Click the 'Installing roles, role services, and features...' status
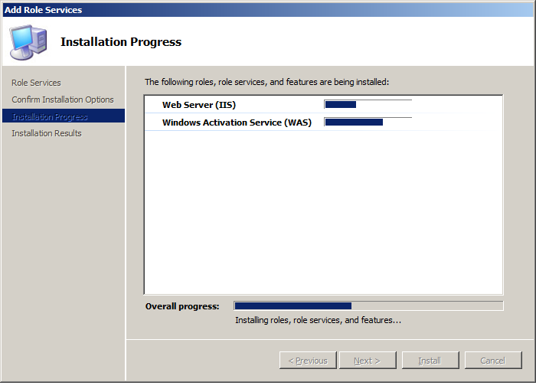 (318, 320)
